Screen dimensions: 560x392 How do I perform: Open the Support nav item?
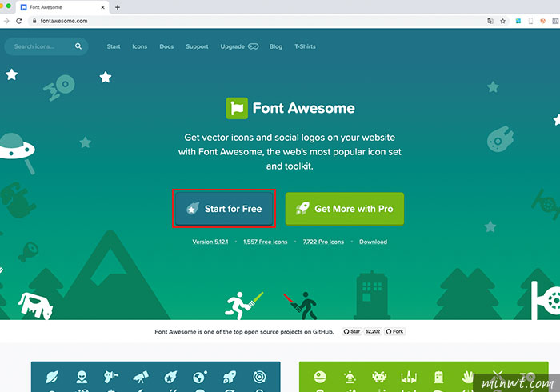pyautogui.click(x=197, y=46)
